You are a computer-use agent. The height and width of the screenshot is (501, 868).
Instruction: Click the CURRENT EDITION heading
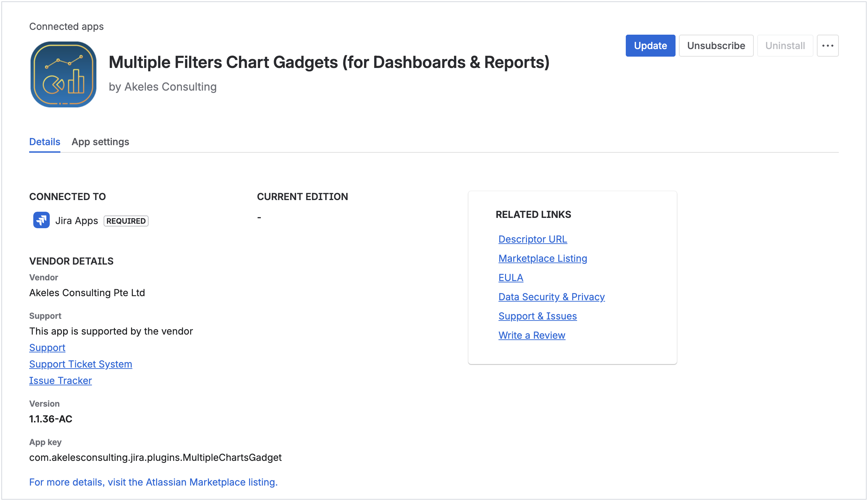[x=302, y=197]
